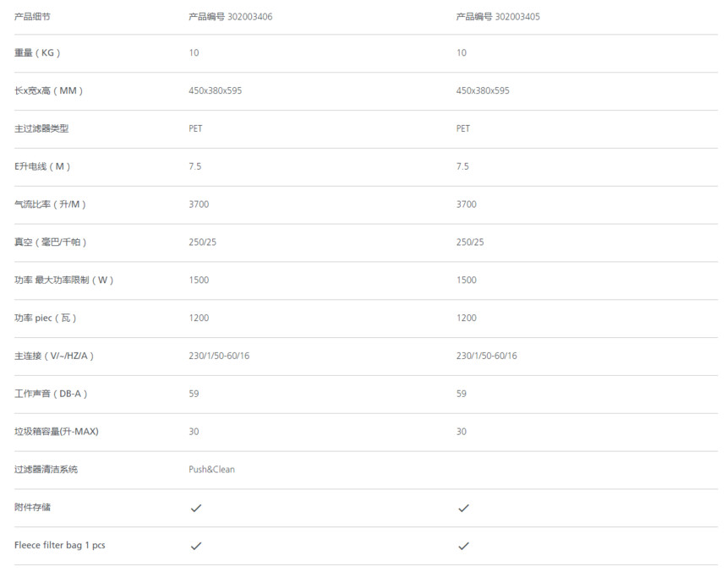This screenshot has width=727, height=588.
Task: Select the 主过滤器类型 row label
Action: coord(41,128)
